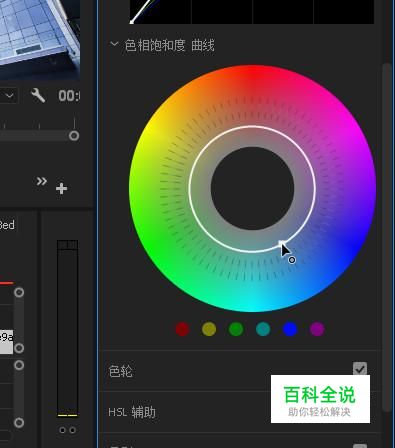Click the video preview thumbnail

pos(40,39)
